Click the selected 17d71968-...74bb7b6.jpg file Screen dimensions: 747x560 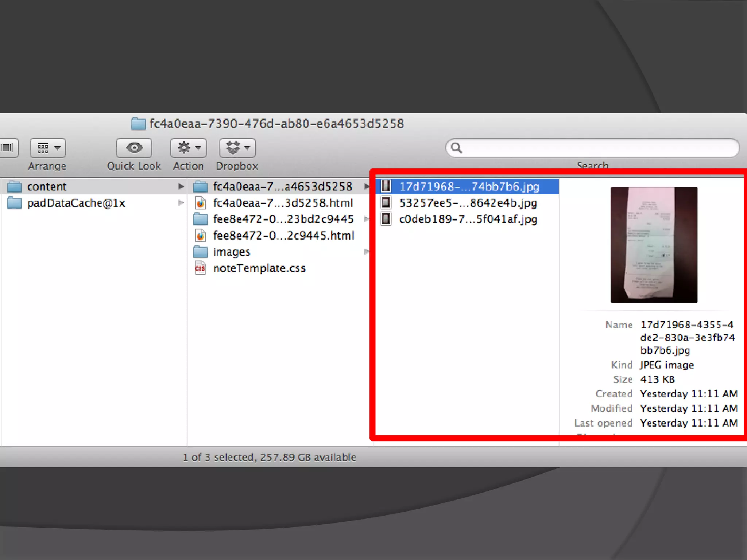(x=469, y=187)
